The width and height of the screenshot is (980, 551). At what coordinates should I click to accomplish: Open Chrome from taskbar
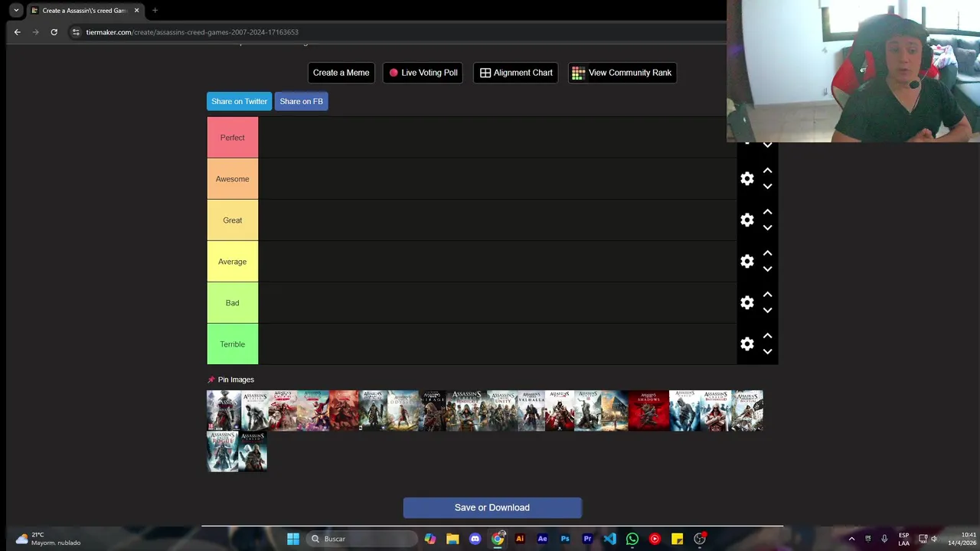tap(498, 539)
